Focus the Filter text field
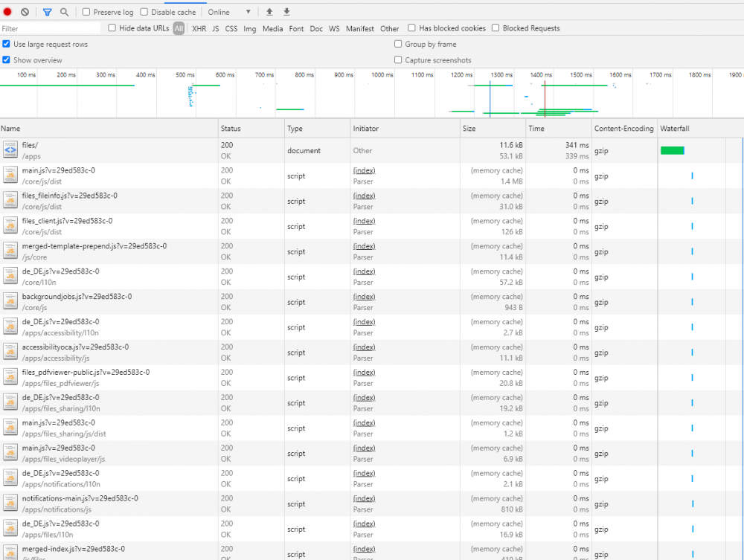Image resolution: width=744 pixels, height=560 pixels. point(51,28)
